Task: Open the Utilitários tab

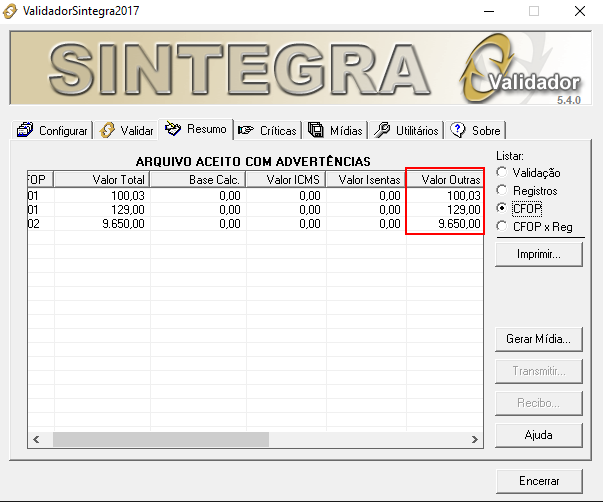Action: click(x=406, y=131)
